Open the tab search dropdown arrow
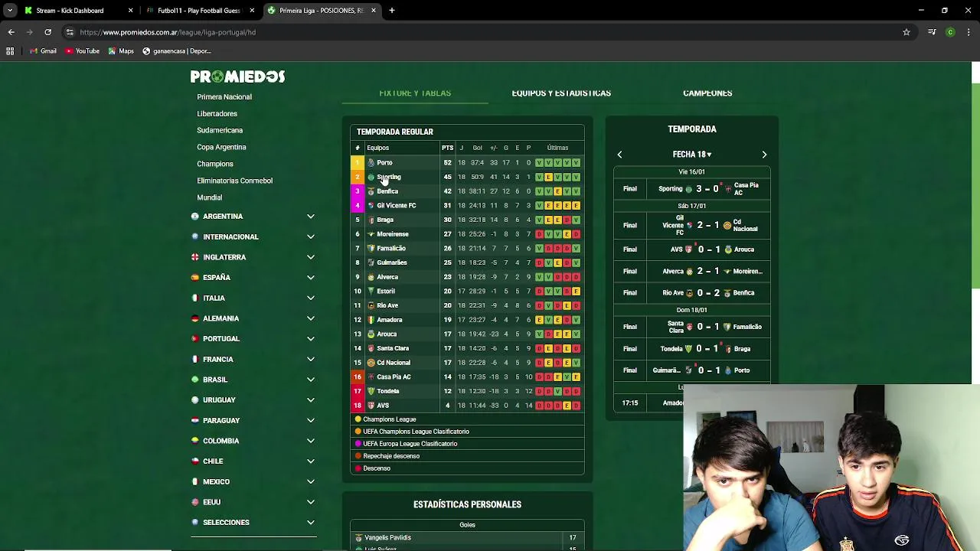Viewport: 980px width, 551px height. [10, 11]
